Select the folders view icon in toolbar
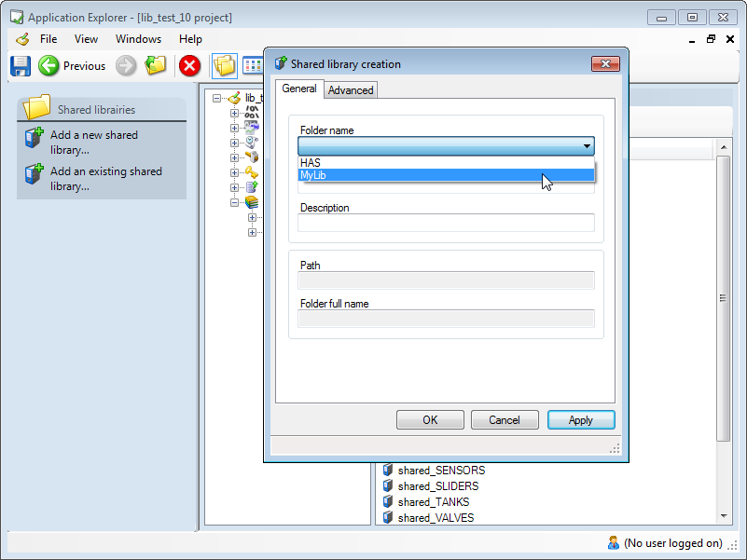The width and height of the screenshot is (747, 560). 224,65
